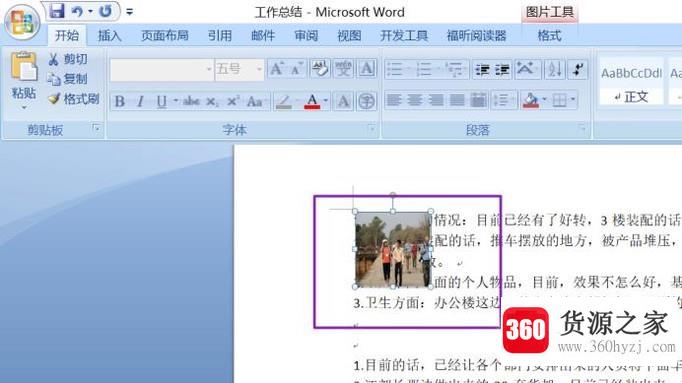Open the 格式 picture tools tab

(549, 36)
